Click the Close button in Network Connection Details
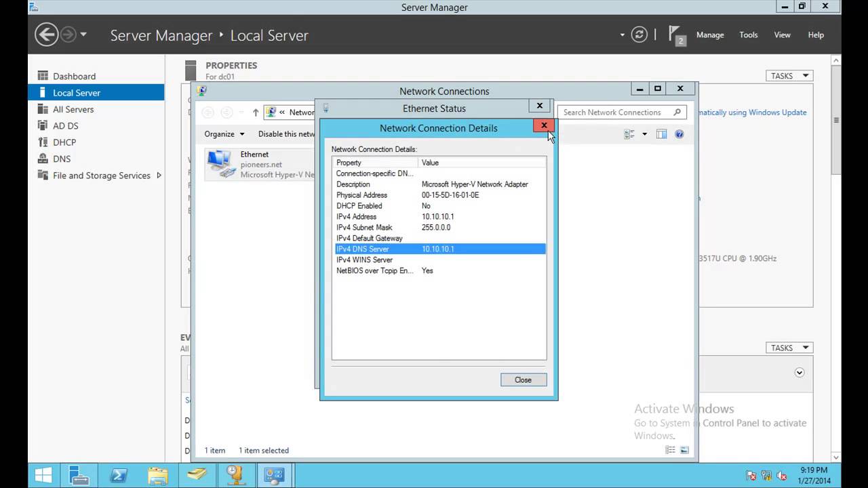 pyautogui.click(x=523, y=380)
